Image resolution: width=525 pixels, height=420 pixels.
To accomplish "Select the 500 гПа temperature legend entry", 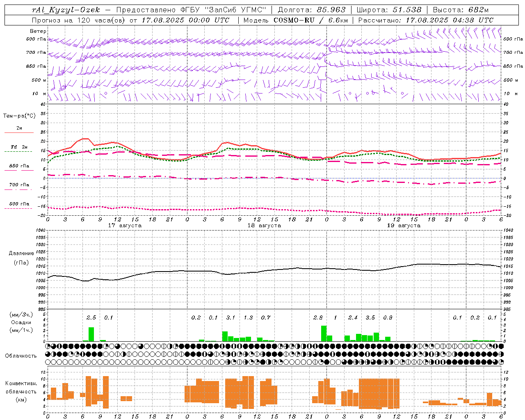I will (x=19, y=204).
